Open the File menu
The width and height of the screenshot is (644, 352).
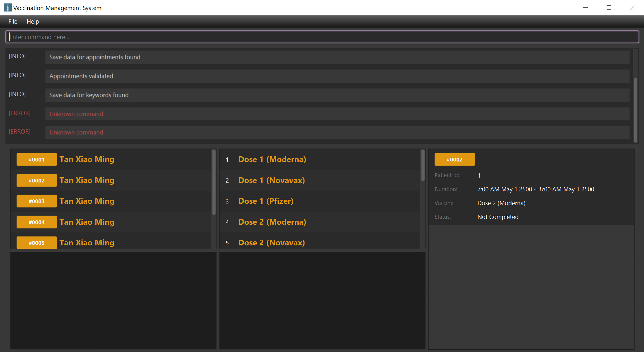(x=13, y=22)
